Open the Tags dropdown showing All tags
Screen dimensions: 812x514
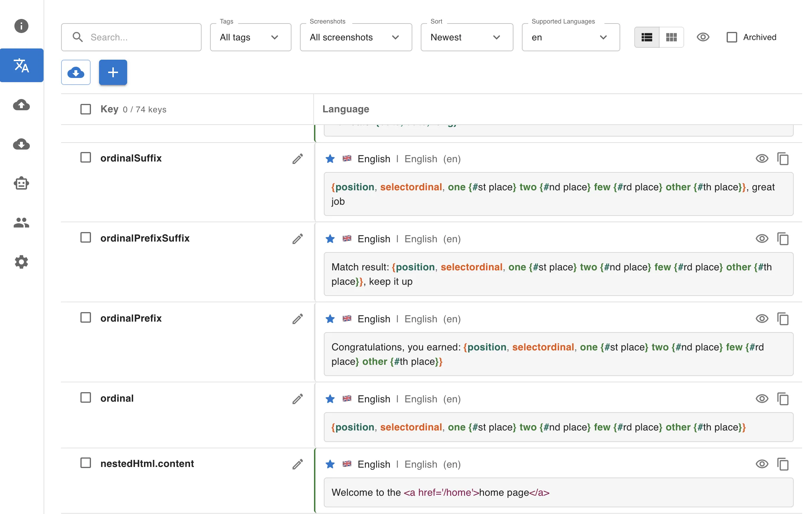pyautogui.click(x=251, y=37)
